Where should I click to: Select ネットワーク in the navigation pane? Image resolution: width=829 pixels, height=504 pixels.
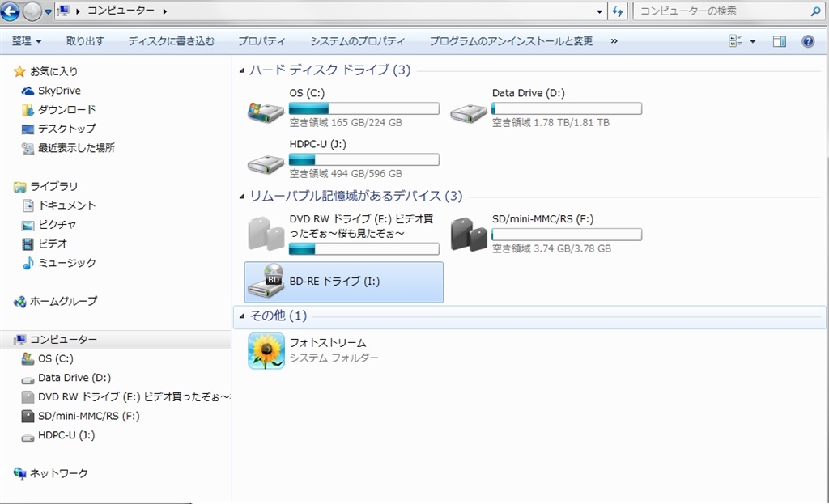point(58,473)
